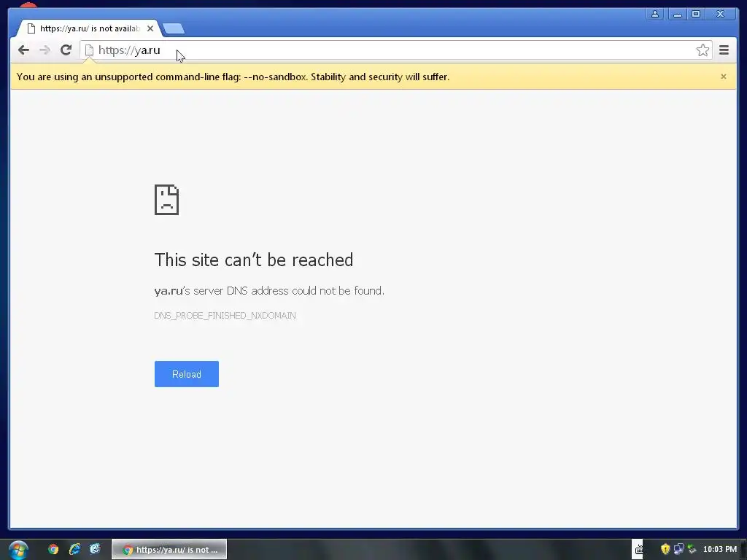747x560 pixels.
Task: Click the page info icon in address bar
Action: (x=89, y=50)
